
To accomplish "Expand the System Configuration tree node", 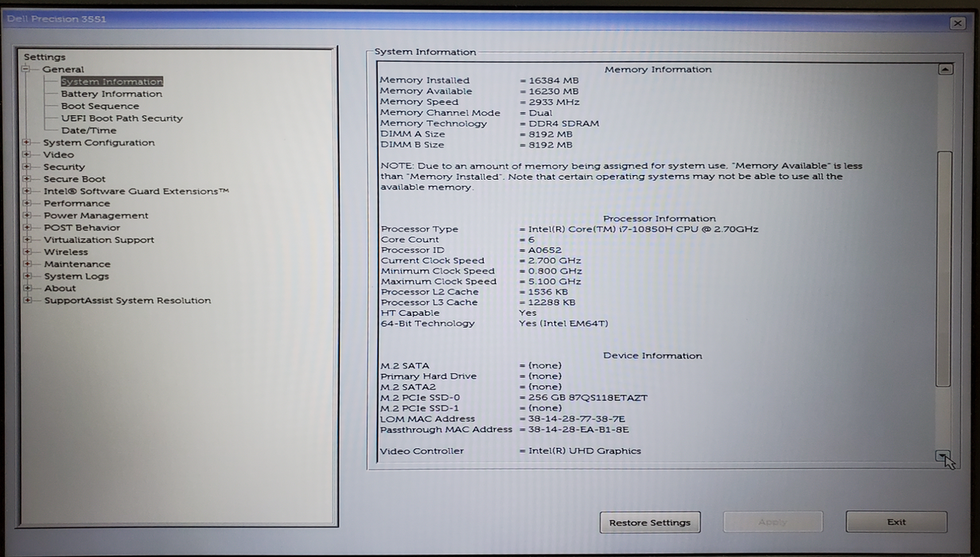I will coord(27,143).
